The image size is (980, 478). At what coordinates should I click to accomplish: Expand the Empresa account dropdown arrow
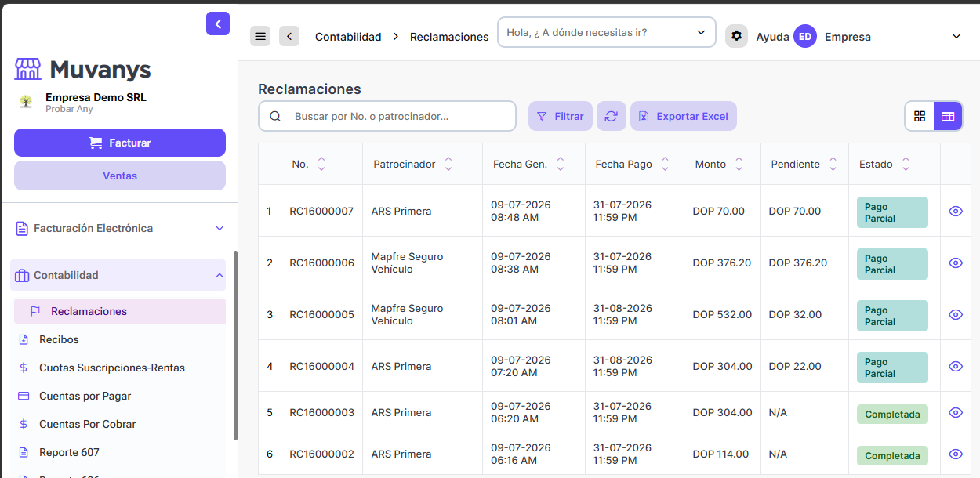[956, 37]
